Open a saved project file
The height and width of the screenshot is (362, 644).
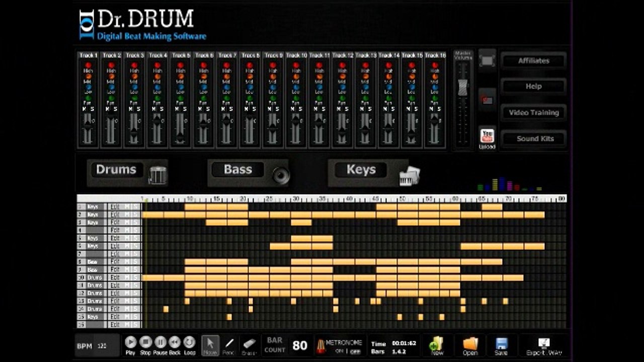tap(470, 345)
